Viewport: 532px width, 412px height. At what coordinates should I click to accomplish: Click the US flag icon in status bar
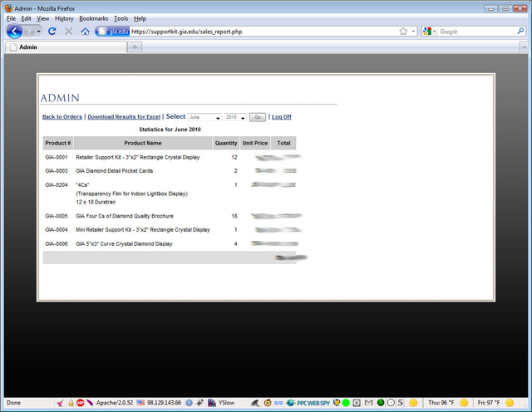click(140, 403)
